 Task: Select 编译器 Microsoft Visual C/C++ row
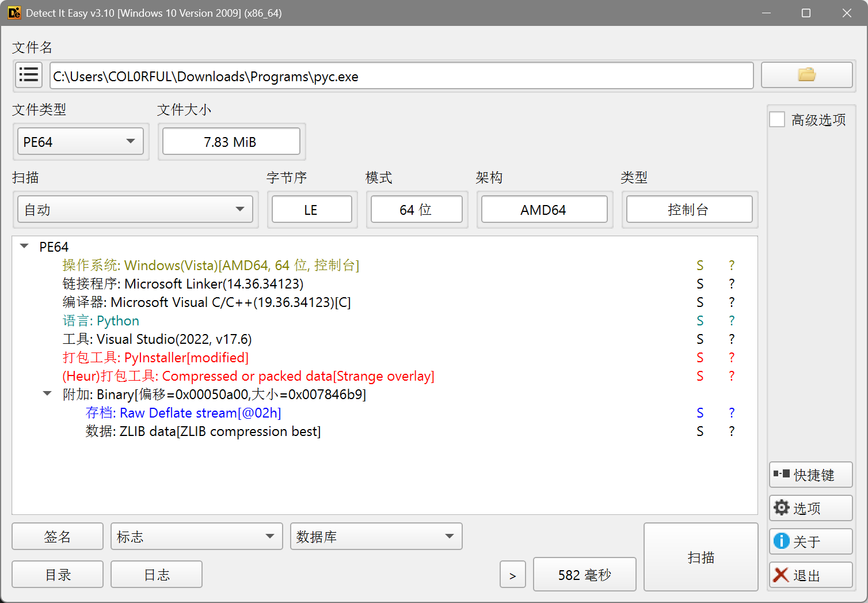point(384,302)
